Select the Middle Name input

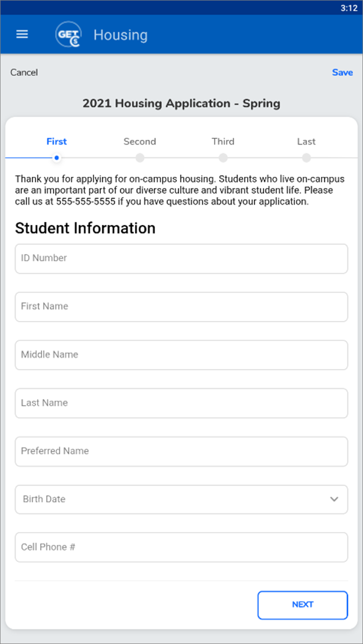click(181, 355)
